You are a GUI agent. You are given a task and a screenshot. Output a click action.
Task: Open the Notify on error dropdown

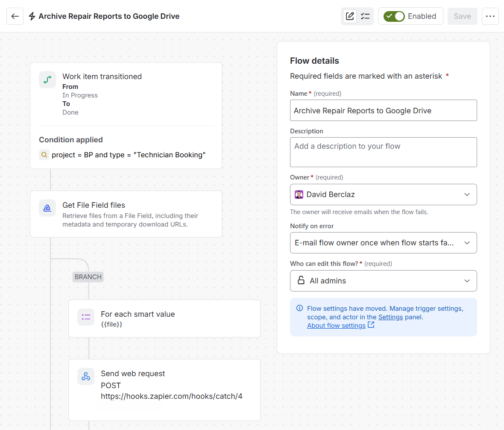[x=384, y=243]
